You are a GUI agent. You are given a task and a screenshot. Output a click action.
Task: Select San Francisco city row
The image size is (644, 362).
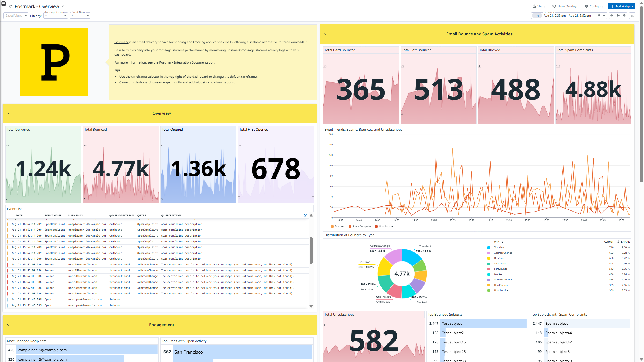237,352
